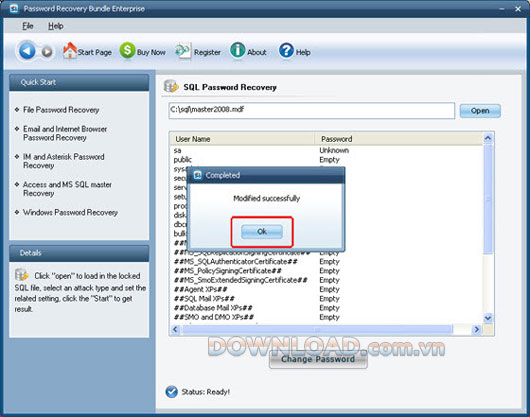Click the master2008.mdf file path field

coord(312,111)
